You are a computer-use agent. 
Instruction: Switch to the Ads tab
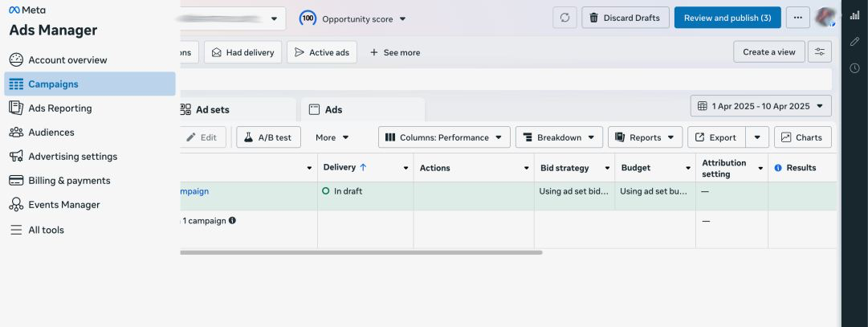point(363,110)
